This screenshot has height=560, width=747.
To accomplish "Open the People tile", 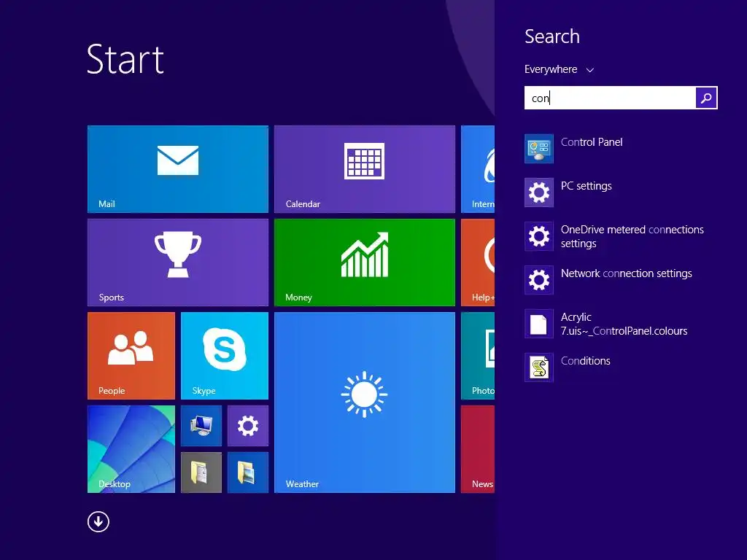I will point(131,356).
